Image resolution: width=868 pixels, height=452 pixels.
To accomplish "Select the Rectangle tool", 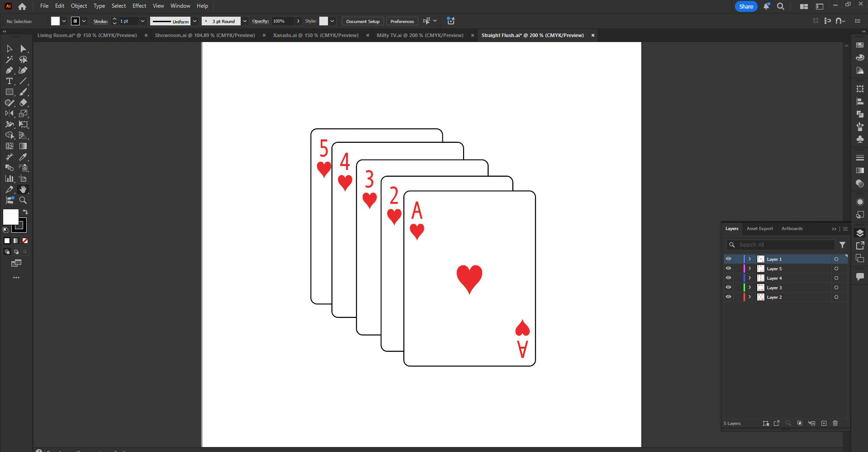I will [x=9, y=92].
